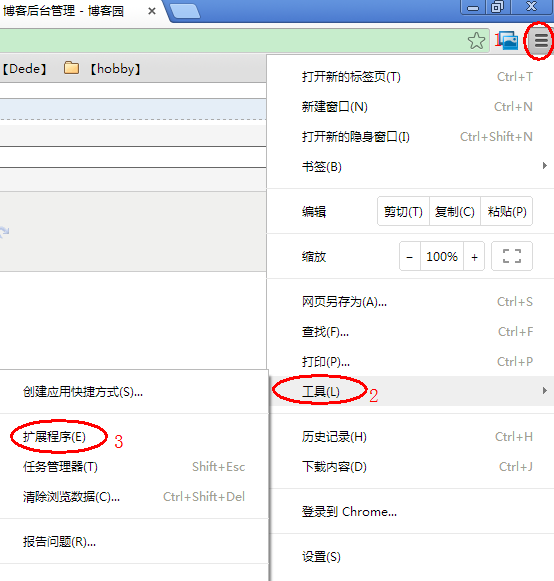Screen dimensions: 554x581
Task: Click the fullscreen icon next to zoom
Action: pyautogui.click(x=512, y=256)
